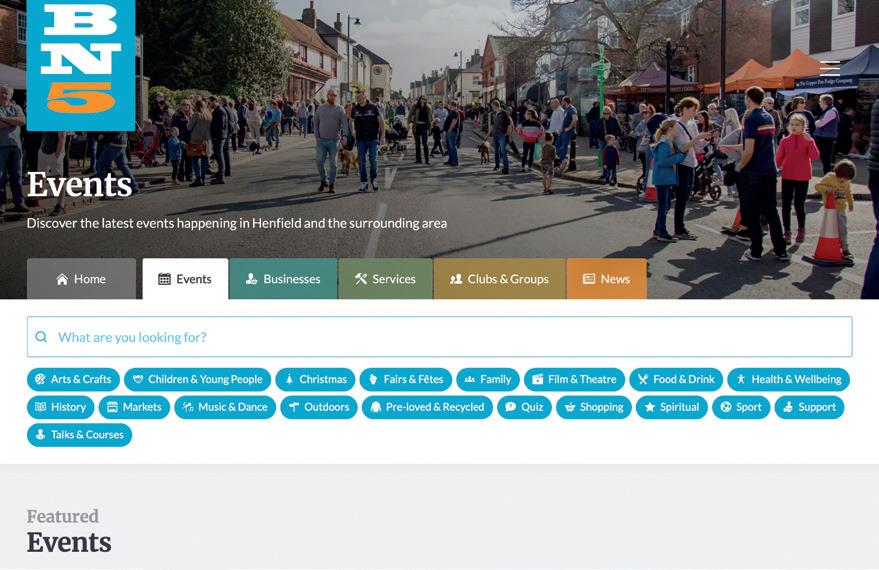
Task: Choose the Sport category tag
Action: tap(741, 407)
